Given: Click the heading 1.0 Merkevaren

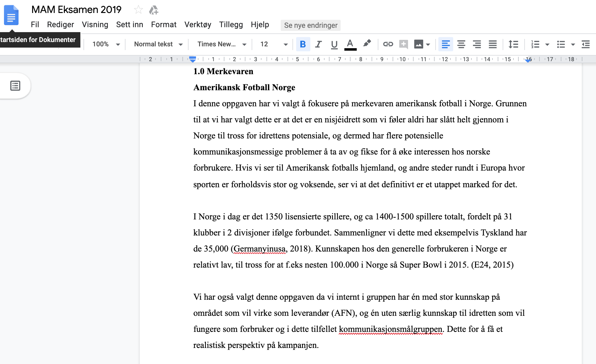Looking at the screenshot, I should point(223,71).
